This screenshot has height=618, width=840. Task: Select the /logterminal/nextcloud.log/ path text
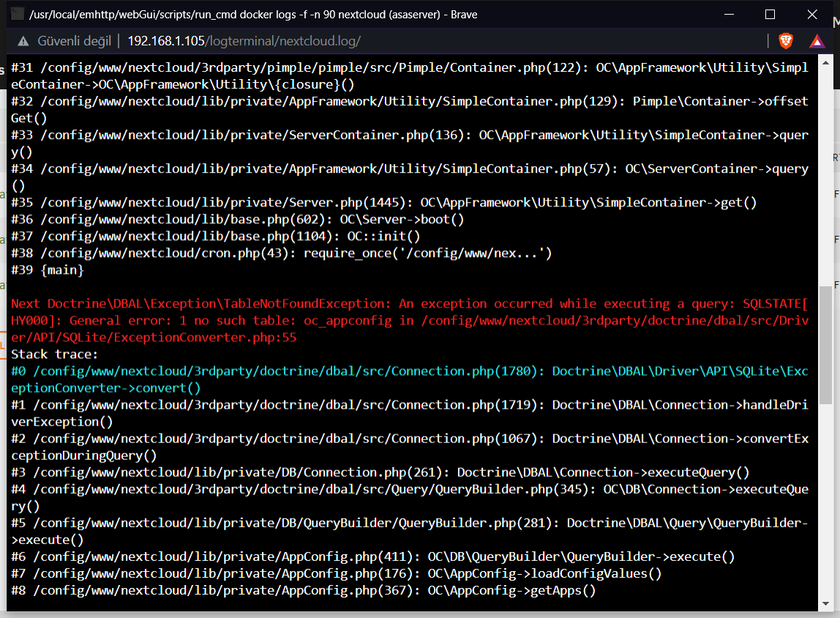click(x=282, y=42)
